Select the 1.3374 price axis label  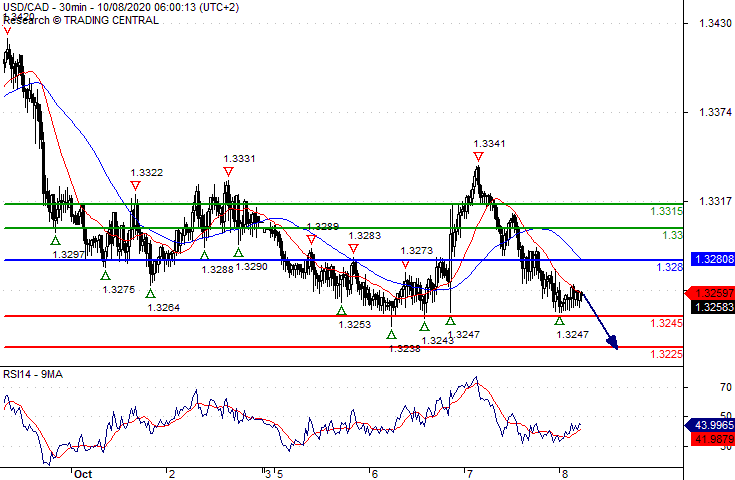click(x=715, y=112)
